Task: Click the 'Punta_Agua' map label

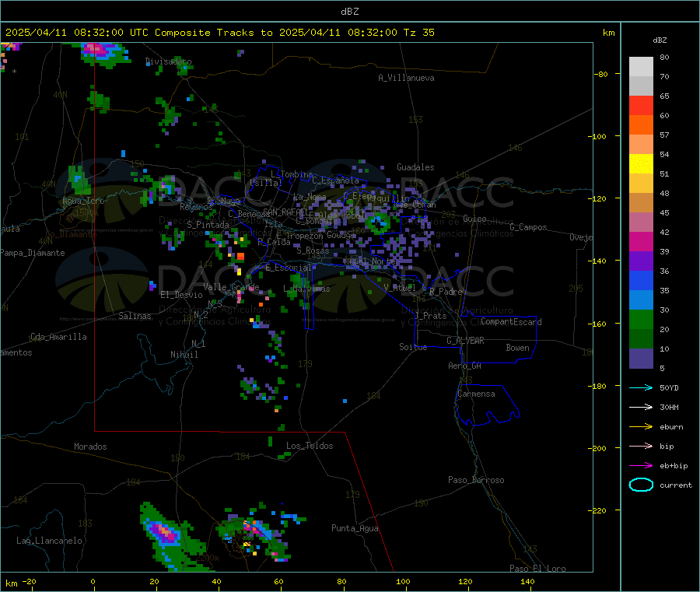Action: (x=355, y=528)
